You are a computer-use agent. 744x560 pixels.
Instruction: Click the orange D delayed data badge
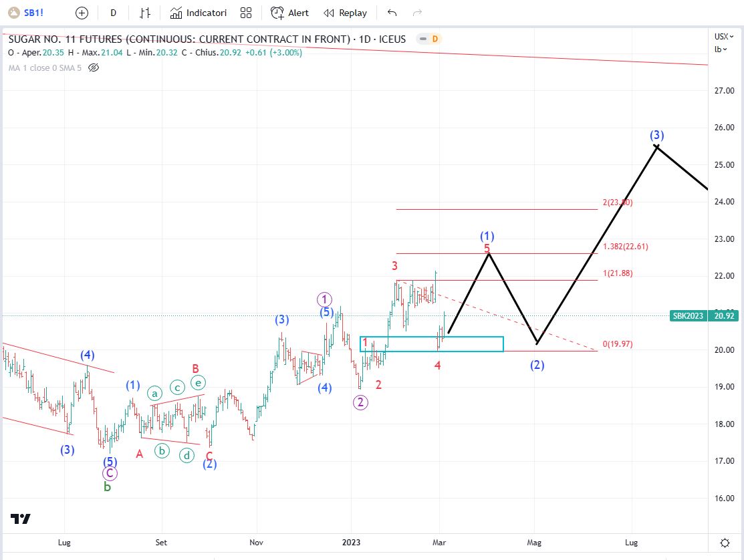click(x=435, y=39)
